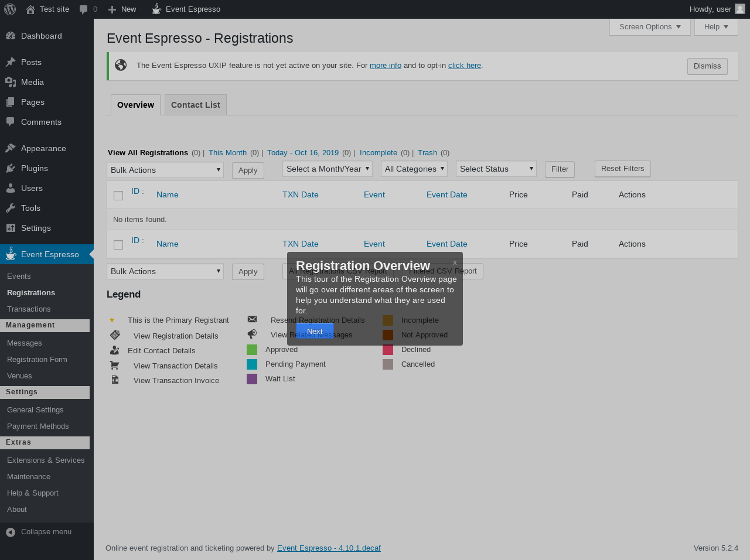The image size is (750, 560).
Task: Open the Select a Month/Year dropdown
Action: (x=328, y=169)
